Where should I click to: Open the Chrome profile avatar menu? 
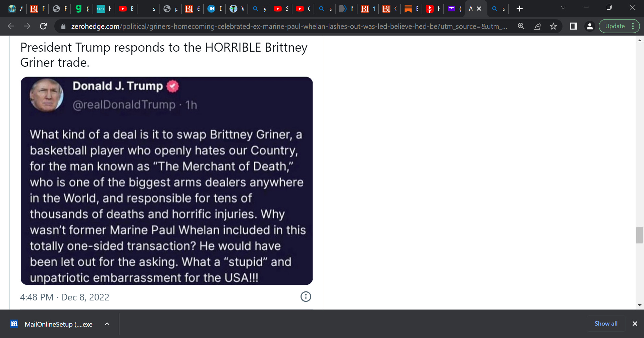(x=590, y=26)
